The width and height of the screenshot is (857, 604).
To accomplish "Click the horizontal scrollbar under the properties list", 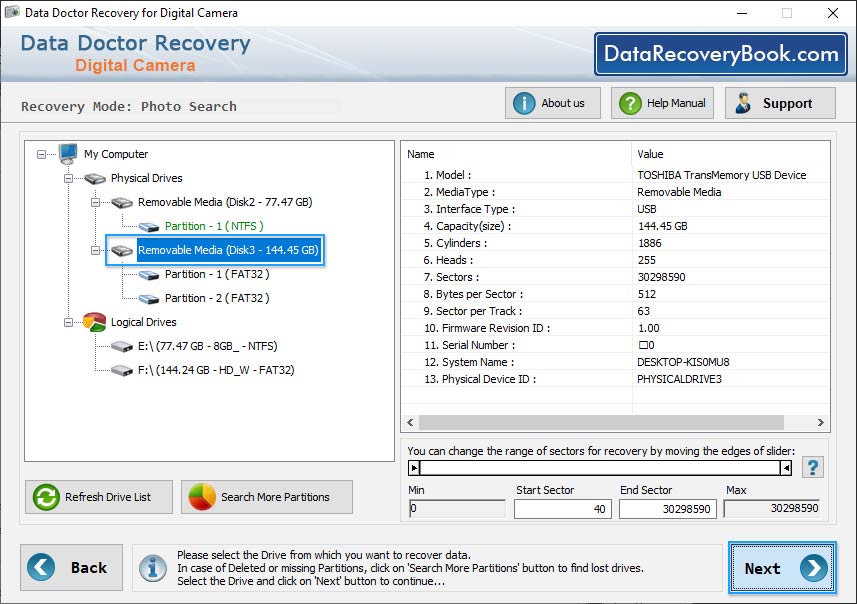I will point(600,422).
